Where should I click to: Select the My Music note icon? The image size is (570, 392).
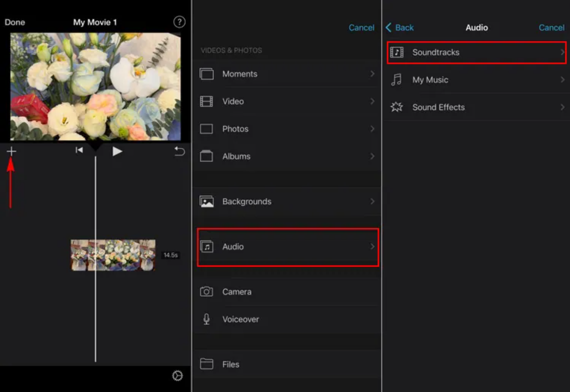(x=397, y=80)
